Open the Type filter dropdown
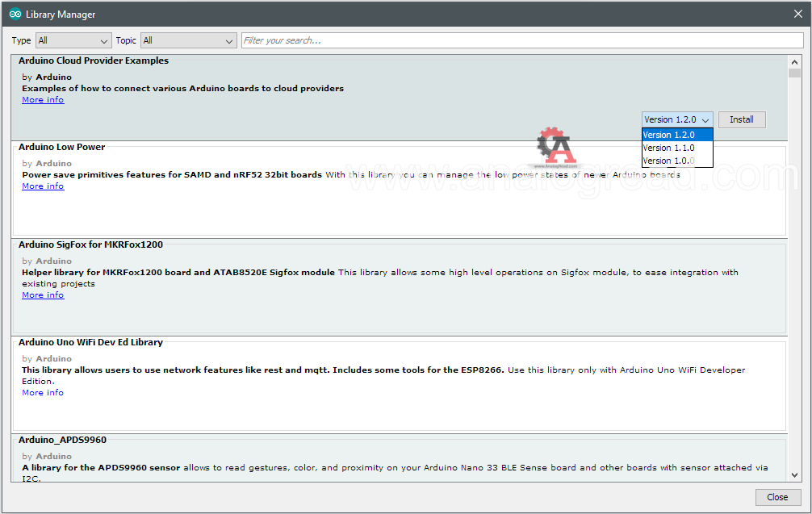This screenshot has width=812, height=514. (x=73, y=40)
